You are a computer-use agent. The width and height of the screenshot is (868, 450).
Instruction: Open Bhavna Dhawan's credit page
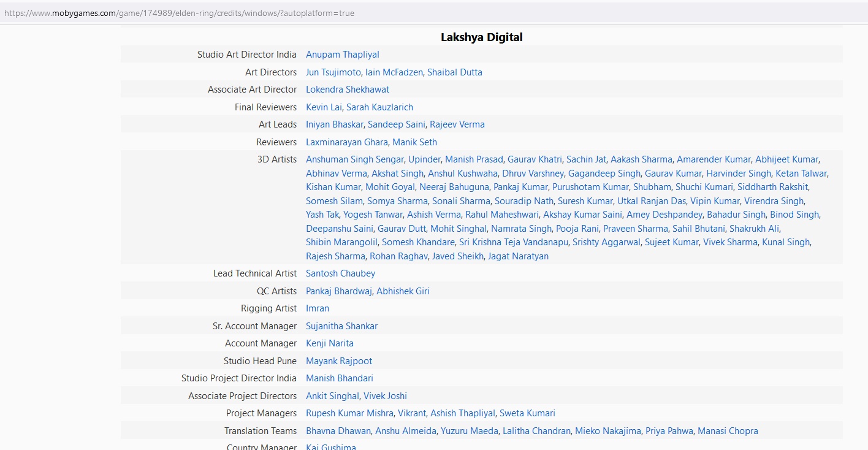tap(338, 431)
